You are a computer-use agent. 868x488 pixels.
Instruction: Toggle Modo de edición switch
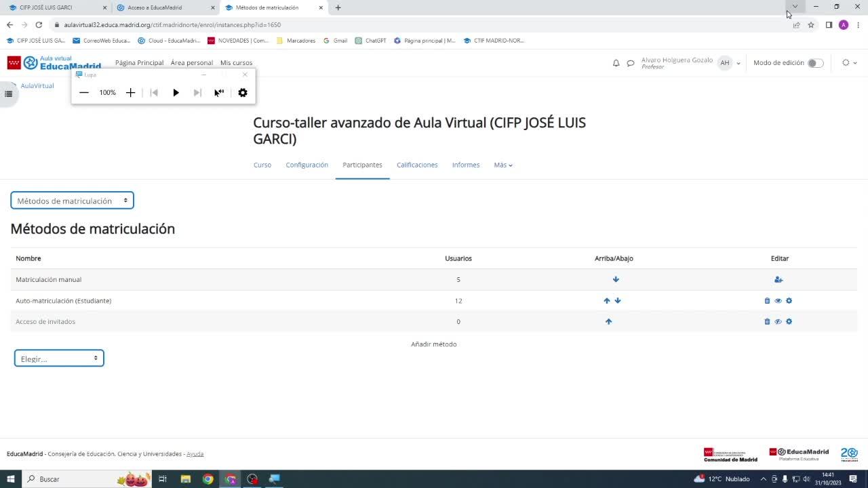815,63
